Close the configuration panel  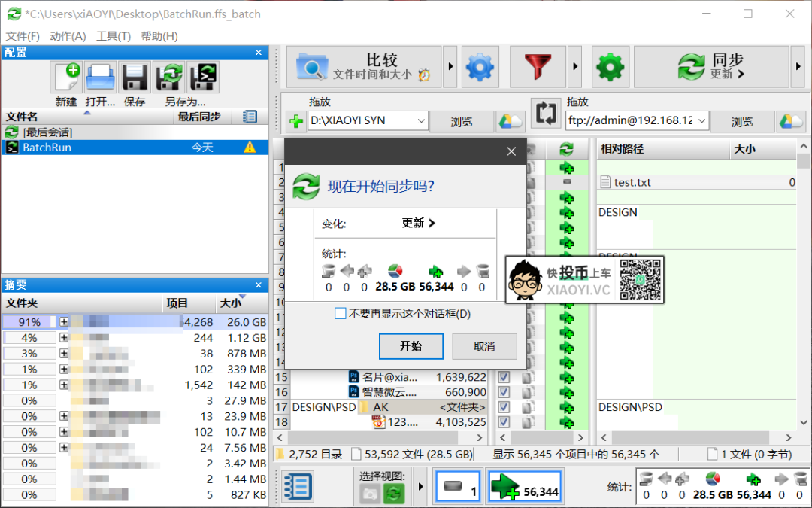tap(259, 53)
